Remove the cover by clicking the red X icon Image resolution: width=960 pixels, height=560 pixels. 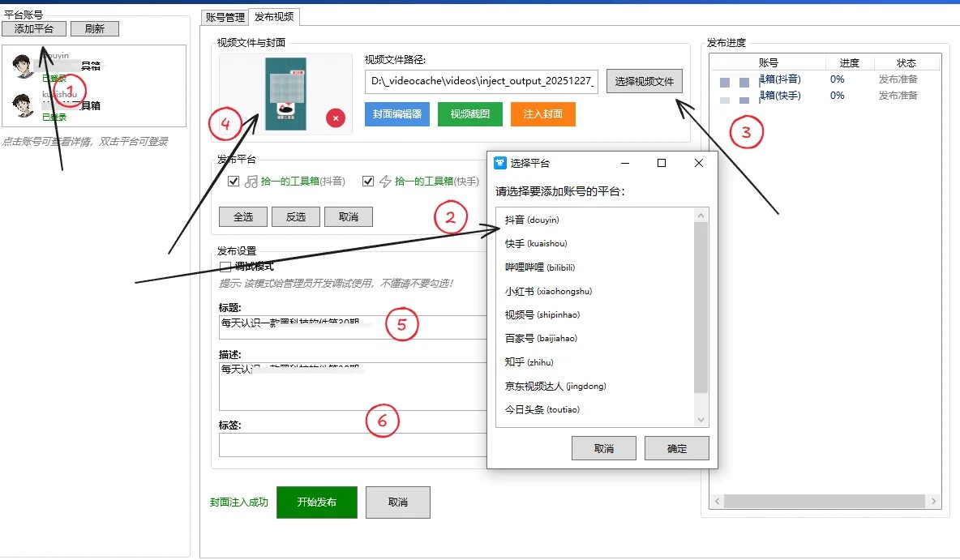pyautogui.click(x=336, y=118)
